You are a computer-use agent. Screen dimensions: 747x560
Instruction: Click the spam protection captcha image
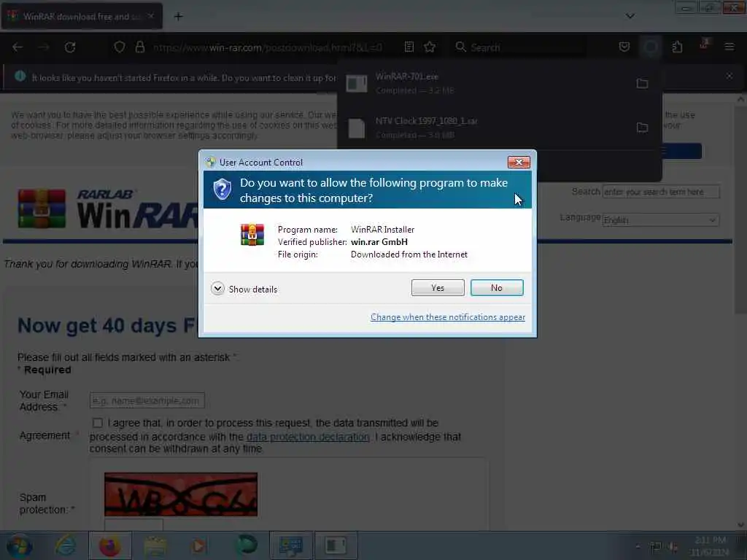pyautogui.click(x=181, y=494)
